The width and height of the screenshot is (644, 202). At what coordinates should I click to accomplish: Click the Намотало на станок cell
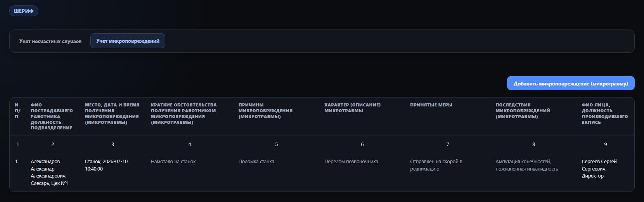pyautogui.click(x=173, y=162)
